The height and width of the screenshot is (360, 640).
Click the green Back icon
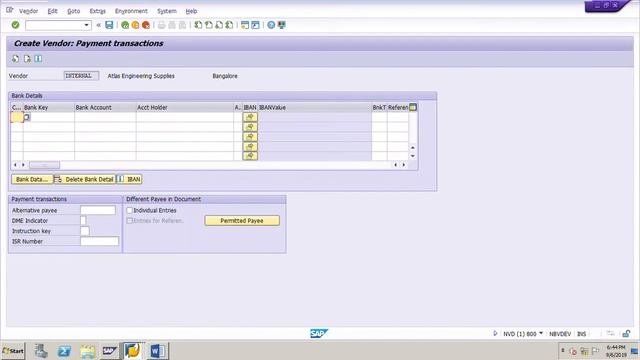[125, 25]
